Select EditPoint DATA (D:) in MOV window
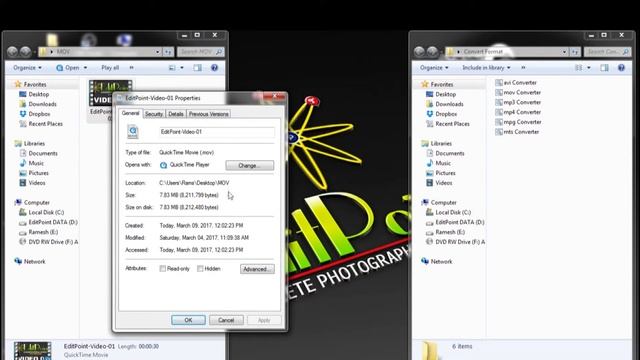The image size is (640, 360). (x=48, y=222)
